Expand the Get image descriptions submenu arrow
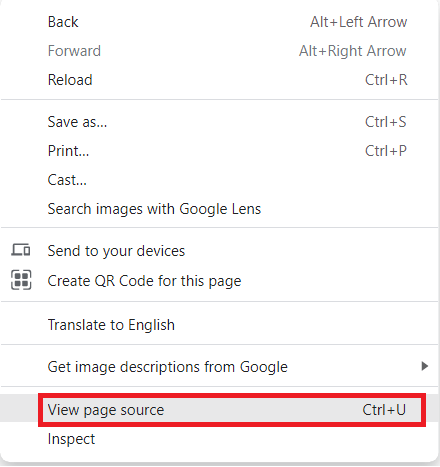This screenshot has width=440, height=467. pos(424,366)
